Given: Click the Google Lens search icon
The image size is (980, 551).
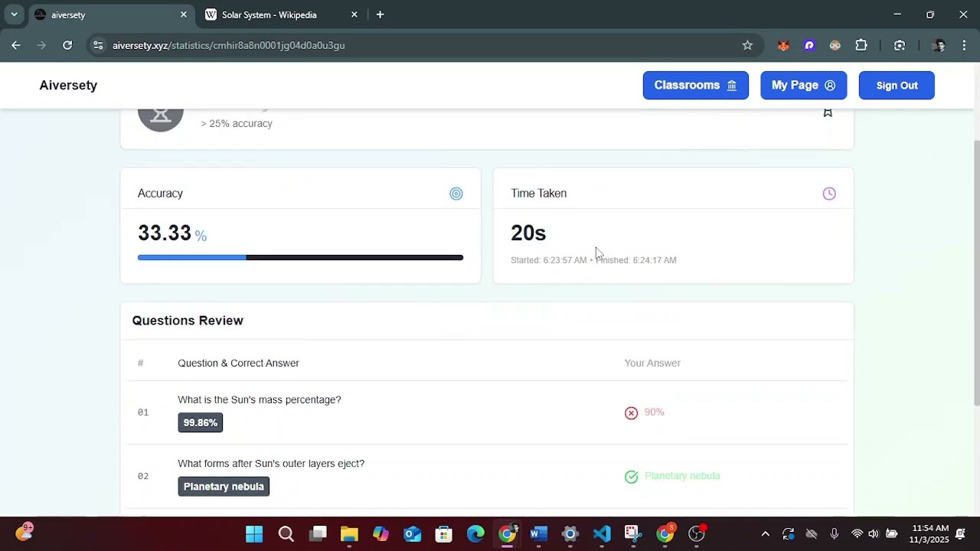Looking at the screenshot, I should coord(900,45).
